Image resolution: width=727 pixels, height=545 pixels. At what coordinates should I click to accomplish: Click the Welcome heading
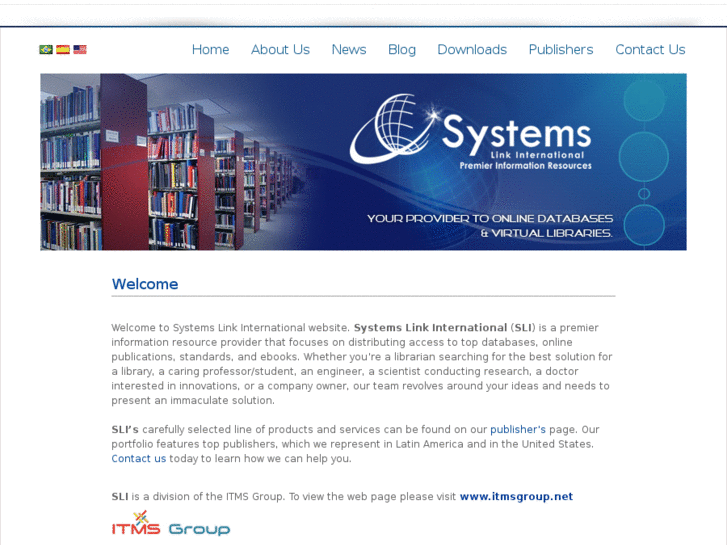145,284
